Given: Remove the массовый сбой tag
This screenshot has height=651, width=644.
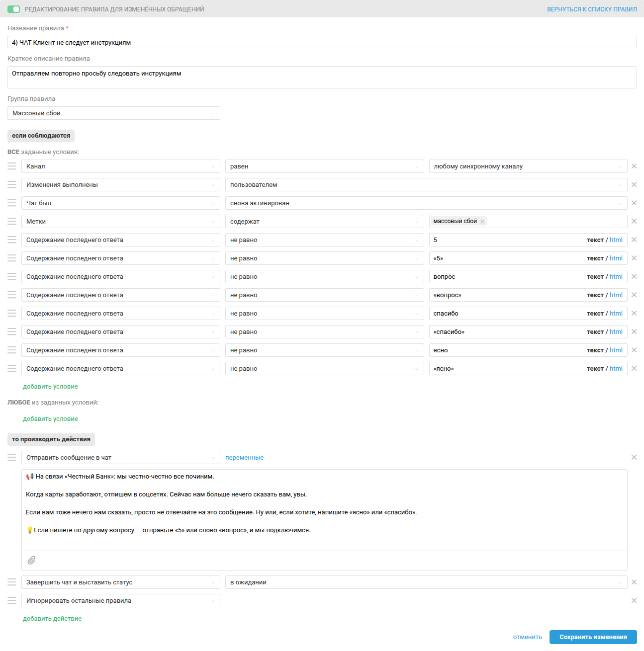Looking at the screenshot, I should click(x=482, y=222).
